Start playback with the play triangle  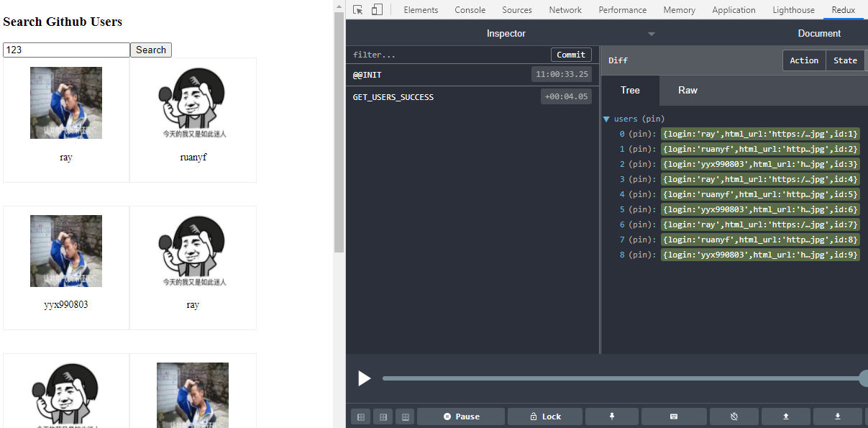point(365,378)
